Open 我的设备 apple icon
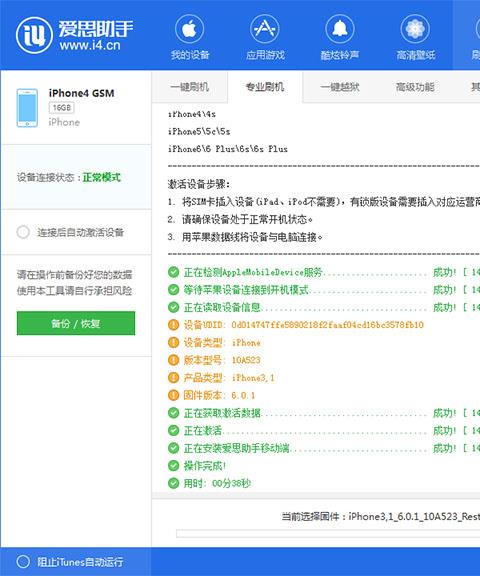The image size is (480, 576). (x=190, y=29)
